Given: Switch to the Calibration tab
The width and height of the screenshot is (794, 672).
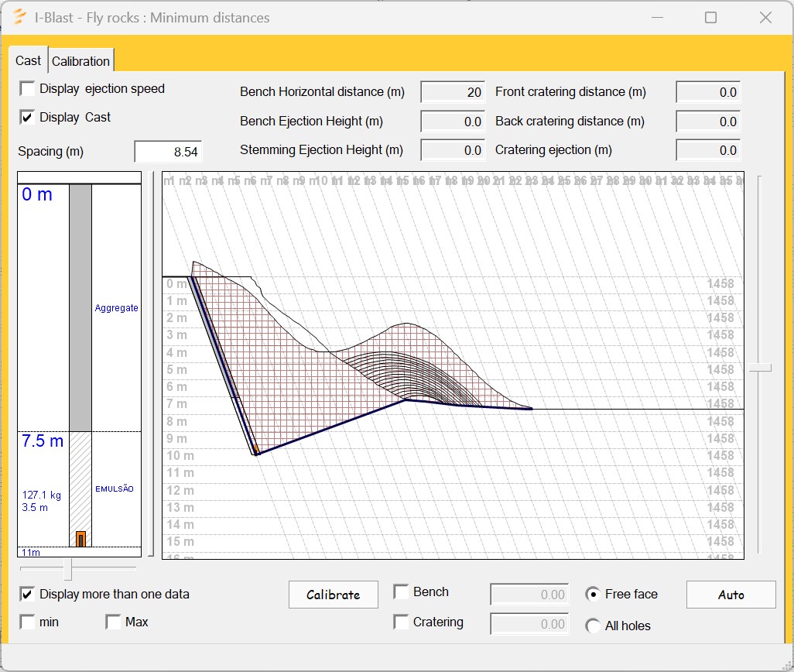Looking at the screenshot, I should pos(81,60).
